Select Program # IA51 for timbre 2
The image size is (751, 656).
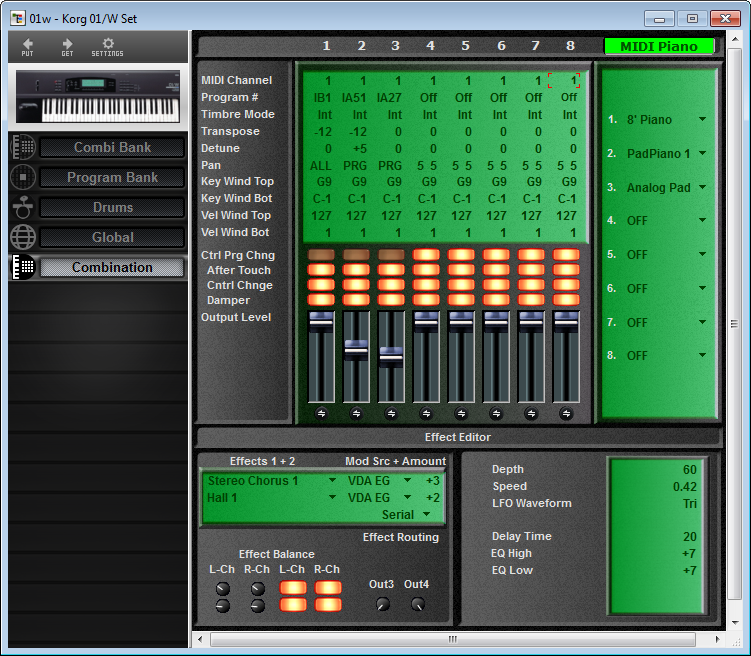pyautogui.click(x=354, y=98)
